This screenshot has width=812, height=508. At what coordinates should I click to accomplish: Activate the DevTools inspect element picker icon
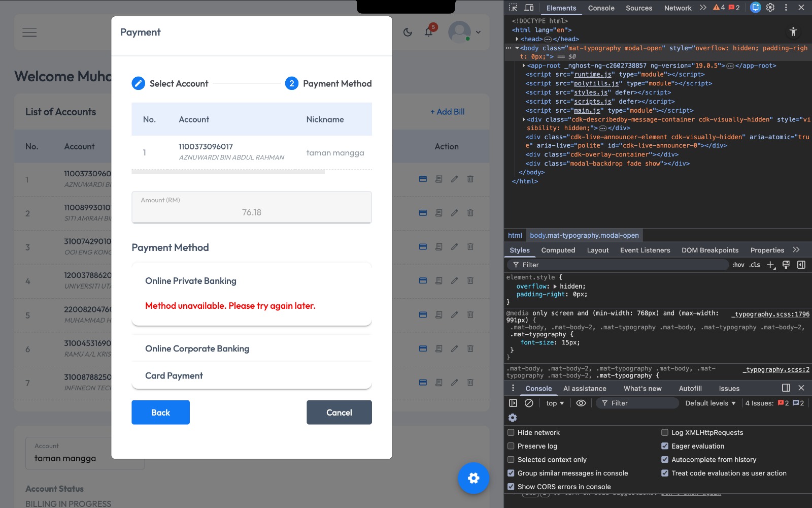[x=513, y=8]
